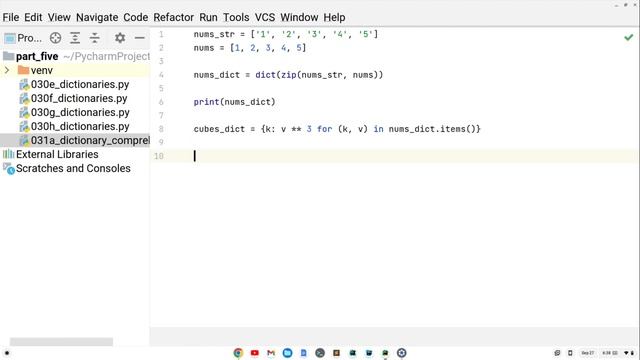The image size is (640, 360).
Task: Open Files app from the shelf
Action: coord(287,353)
